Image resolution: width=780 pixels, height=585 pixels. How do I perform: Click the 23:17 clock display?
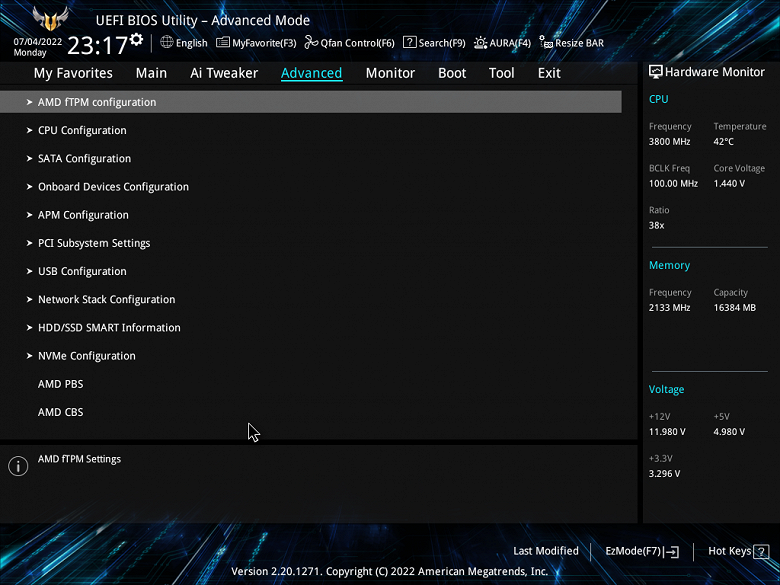point(98,46)
